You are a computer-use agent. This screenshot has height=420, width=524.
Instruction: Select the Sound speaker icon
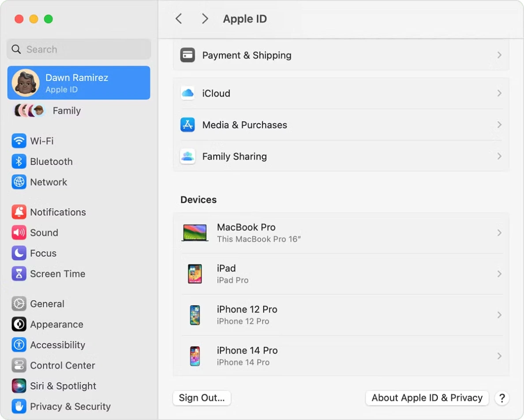point(19,232)
